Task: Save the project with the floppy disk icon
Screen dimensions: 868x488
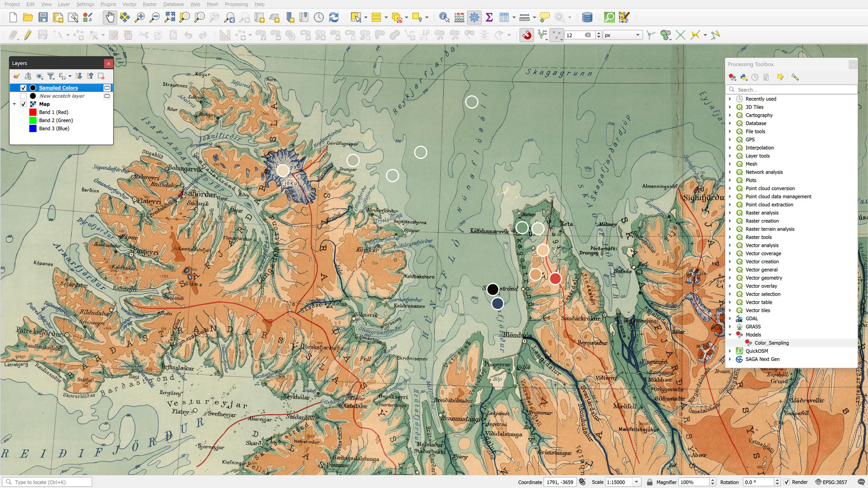Action: (43, 17)
